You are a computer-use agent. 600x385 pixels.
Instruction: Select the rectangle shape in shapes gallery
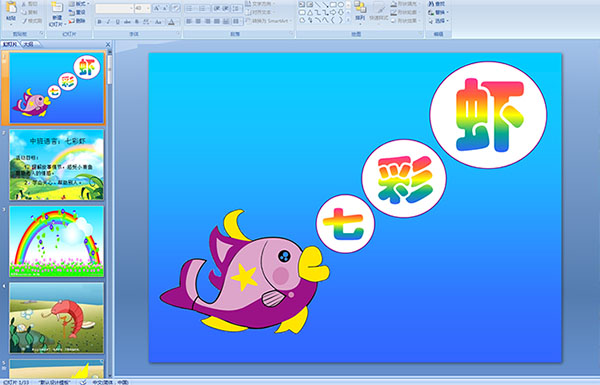333,5
